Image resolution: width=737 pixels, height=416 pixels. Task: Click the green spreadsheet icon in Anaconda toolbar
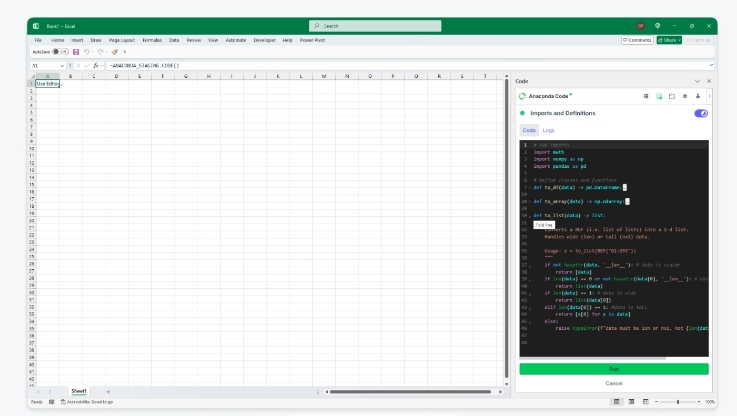(659, 96)
